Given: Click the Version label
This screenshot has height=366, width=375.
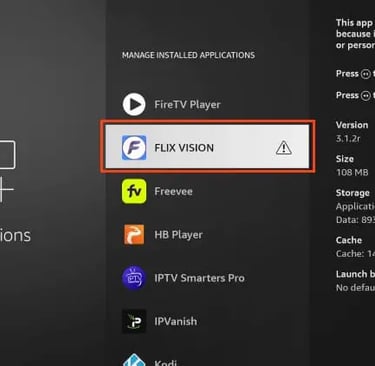Looking at the screenshot, I should (x=352, y=125).
